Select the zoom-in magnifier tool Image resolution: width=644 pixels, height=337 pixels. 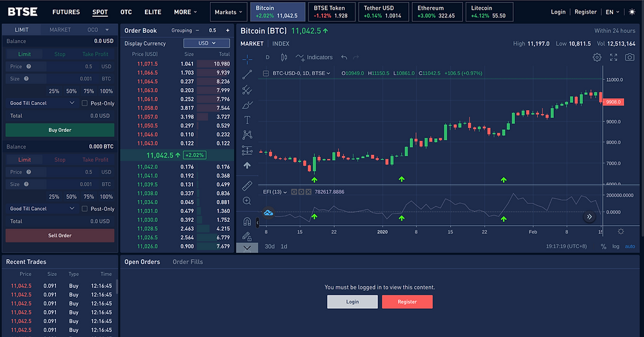[x=247, y=201]
